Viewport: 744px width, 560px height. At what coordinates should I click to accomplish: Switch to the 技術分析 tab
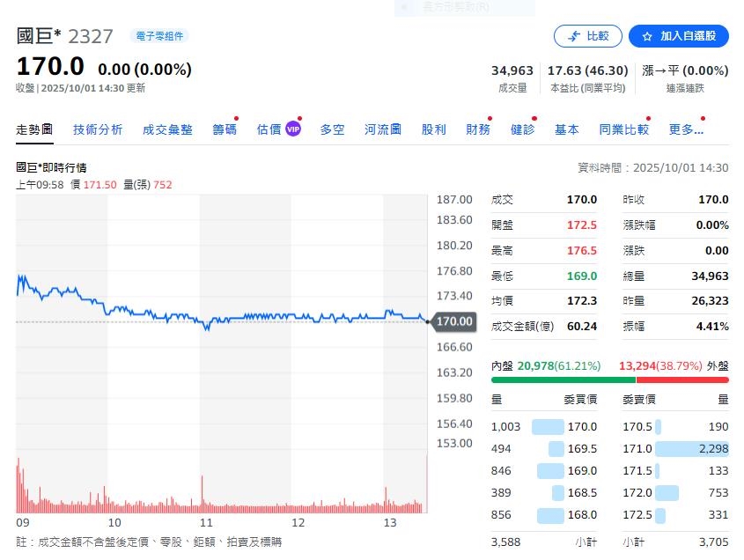click(x=98, y=129)
